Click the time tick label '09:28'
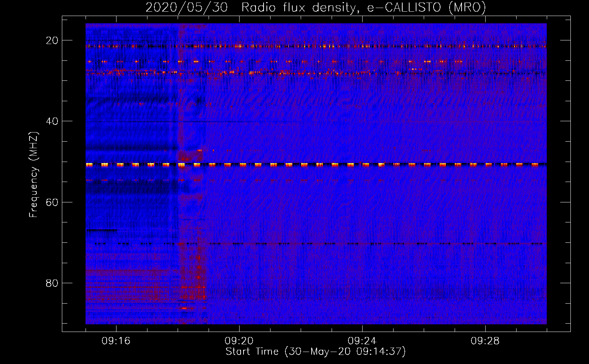The height and width of the screenshot is (364, 589). pos(485,341)
